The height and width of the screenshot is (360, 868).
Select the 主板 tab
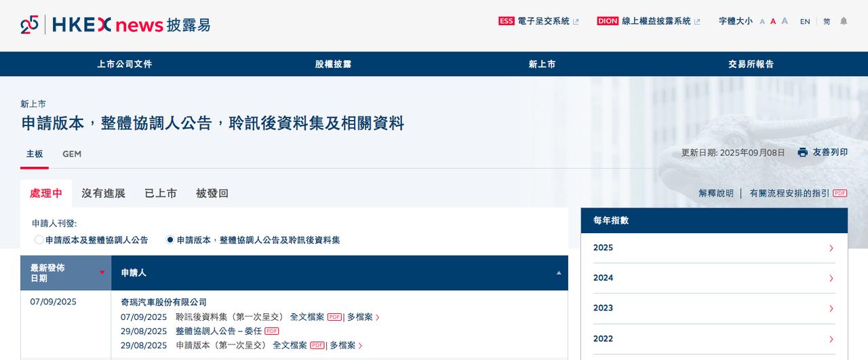click(x=35, y=154)
